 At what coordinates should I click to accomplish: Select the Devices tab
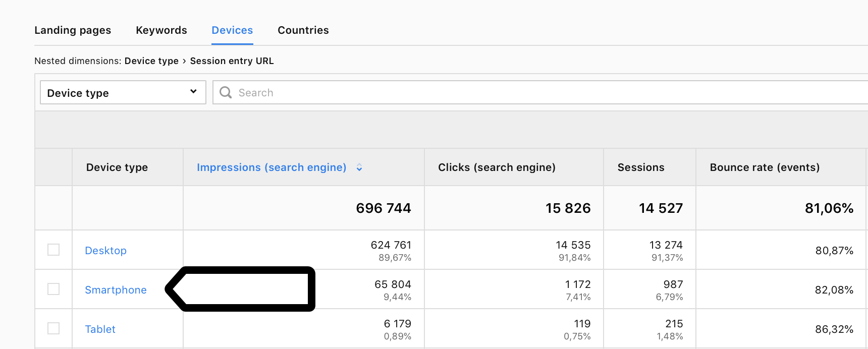coord(232,30)
